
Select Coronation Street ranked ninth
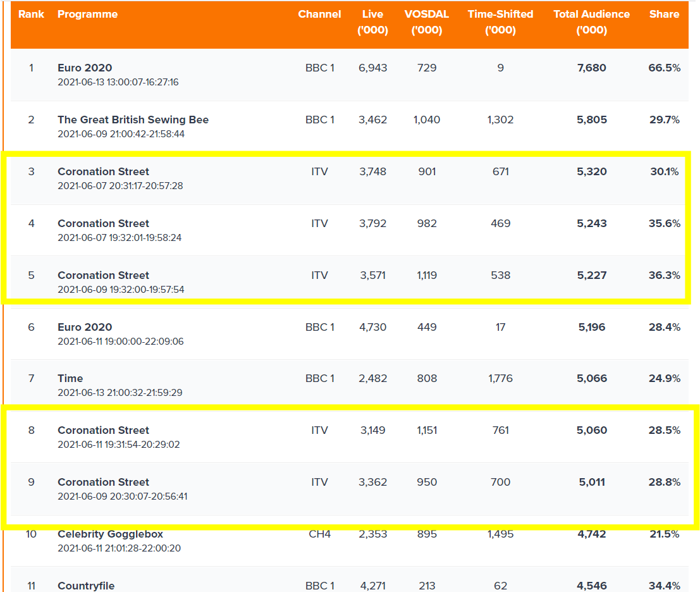point(103,482)
